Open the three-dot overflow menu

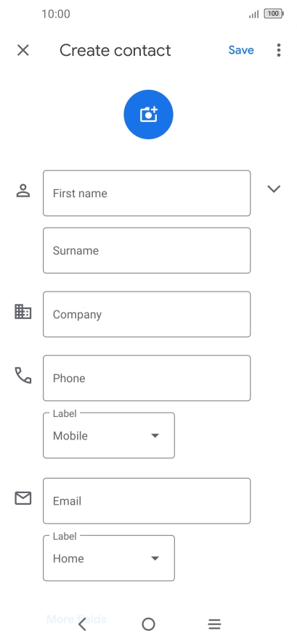[279, 50]
